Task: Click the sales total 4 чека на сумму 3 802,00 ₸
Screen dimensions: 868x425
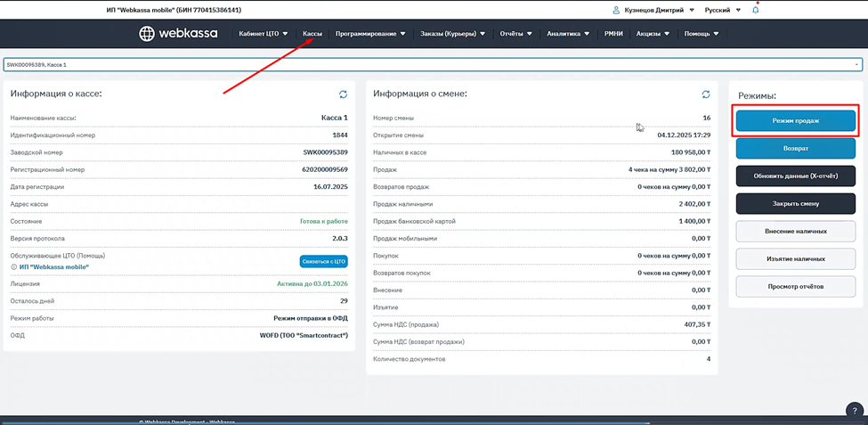Action: tap(669, 169)
